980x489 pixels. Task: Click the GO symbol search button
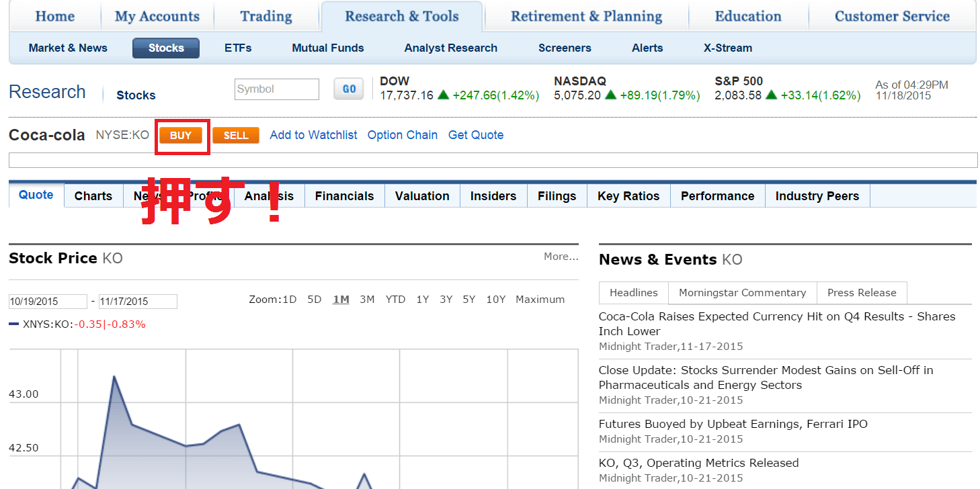(x=349, y=89)
